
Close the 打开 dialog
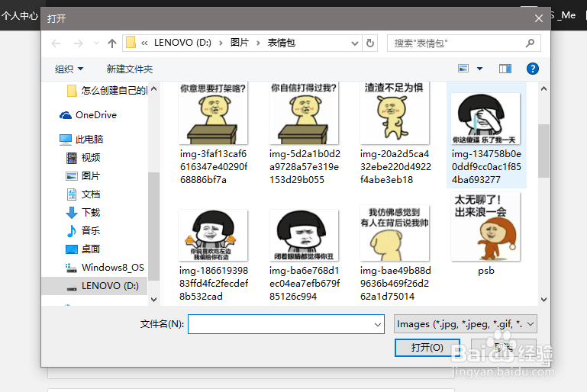point(539,18)
